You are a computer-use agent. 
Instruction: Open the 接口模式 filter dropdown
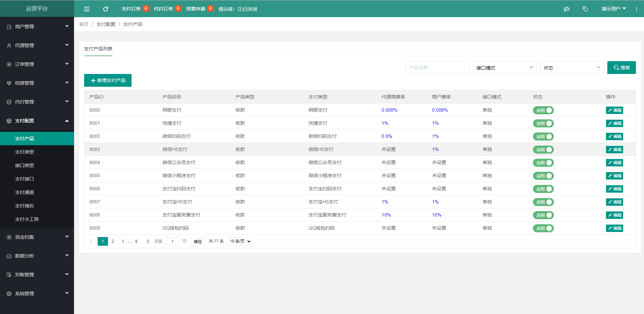tap(504, 68)
